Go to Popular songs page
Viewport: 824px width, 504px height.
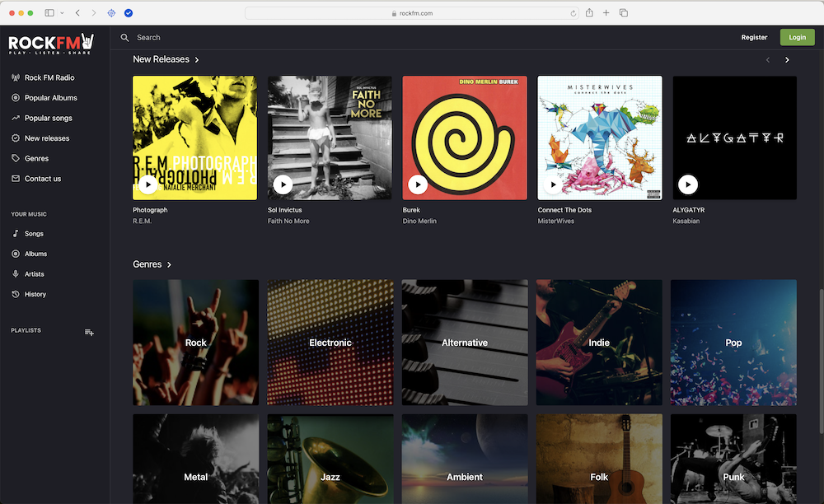pos(42,118)
